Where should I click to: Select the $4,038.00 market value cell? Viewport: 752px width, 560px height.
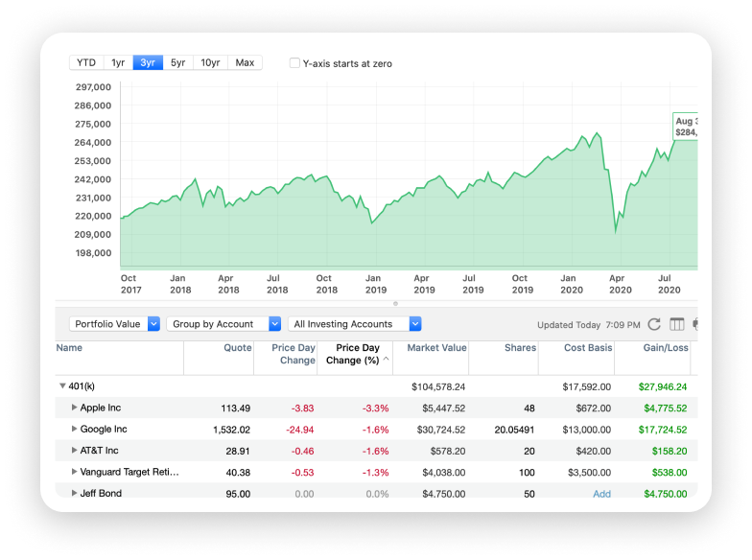(443, 473)
